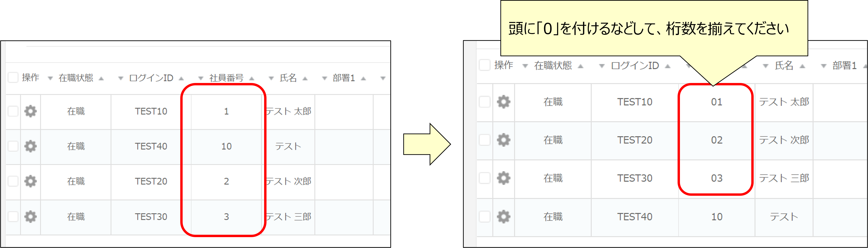This screenshot has height=248, width=868.
Task: Open gear settings for TEST40 in right table
Action: click(x=503, y=216)
